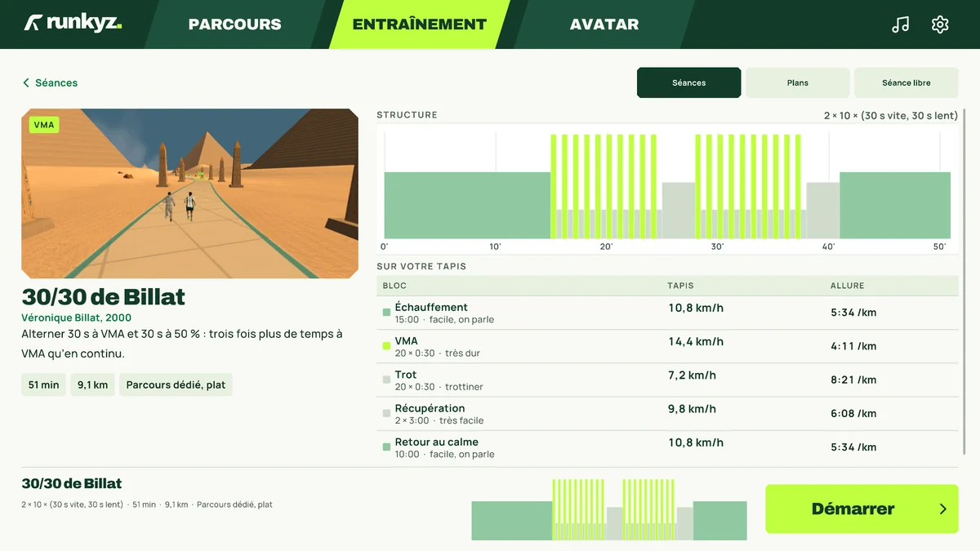The image size is (980, 551).
Task: Click the 20' marker on the chart axis
Action: pos(606,247)
